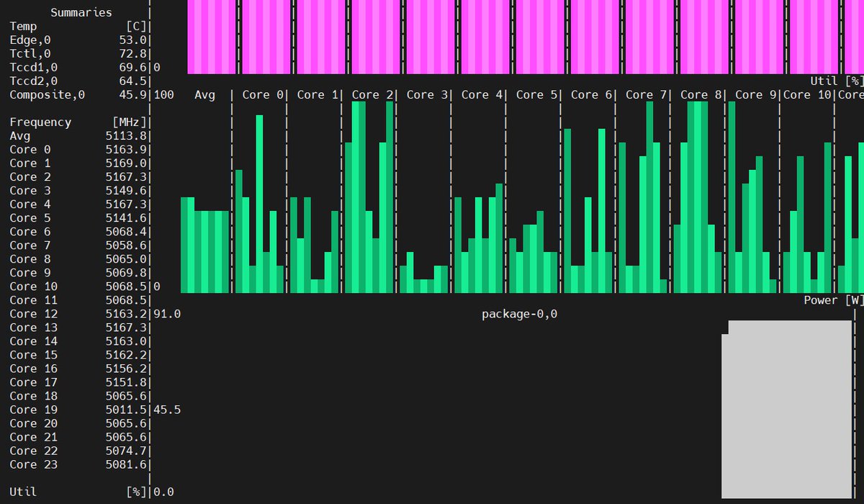Select Core 15 frequency value "5162.2"
864x504 pixels.
pyautogui.click(x=126, y=354)
